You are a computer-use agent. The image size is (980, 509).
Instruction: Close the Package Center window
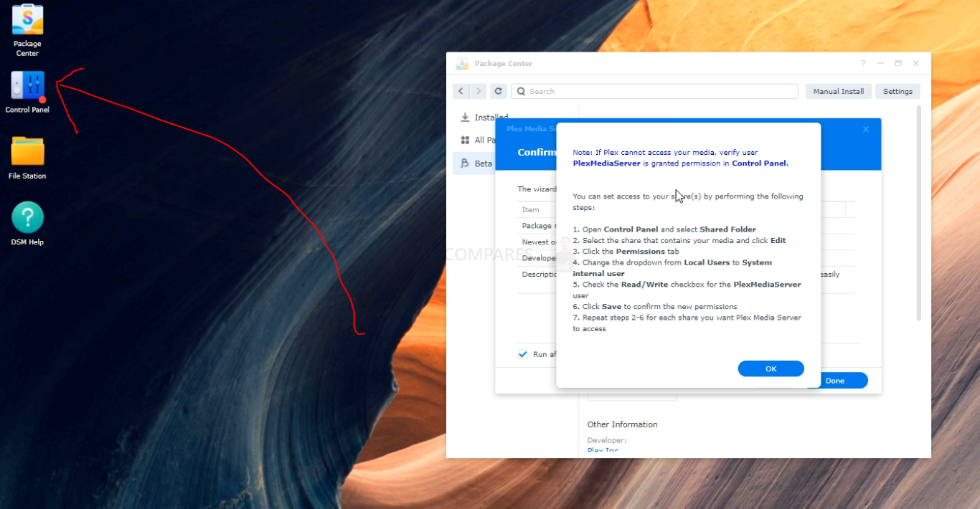point(915,63)
